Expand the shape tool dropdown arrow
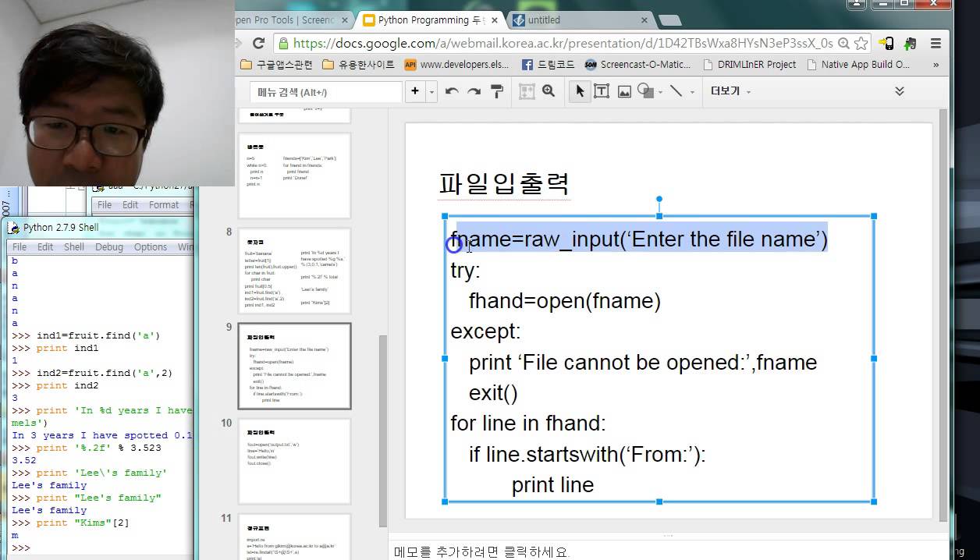This screenshot has width=980, height=560. tap(660, 92)
